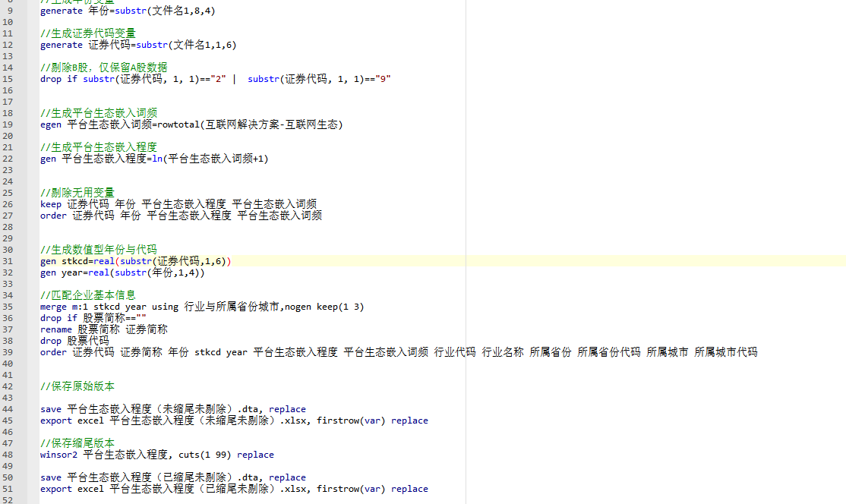Click line number 48 in the gutter
This screenshot has width=846, height=504.
click(8, 455)
